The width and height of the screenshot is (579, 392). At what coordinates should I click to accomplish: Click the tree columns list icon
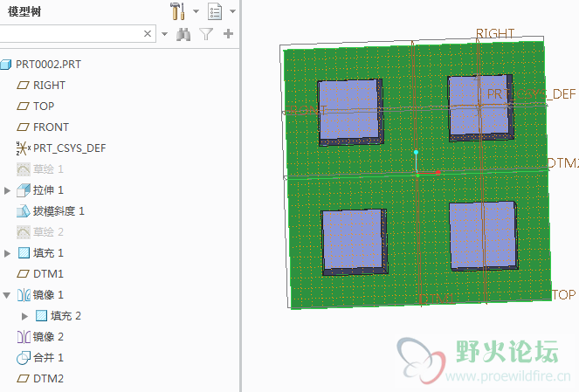[x=215, y=11]
